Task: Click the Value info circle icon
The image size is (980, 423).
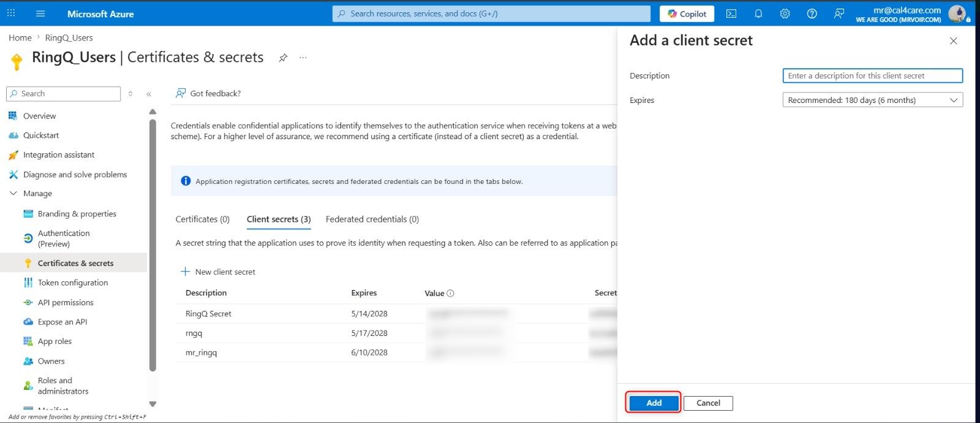Action: pyautogui.click(x=450, y=293)
